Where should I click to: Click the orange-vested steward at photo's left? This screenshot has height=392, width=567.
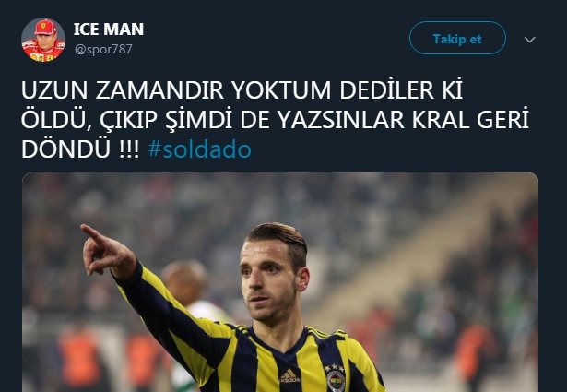click(x=79, y=358)
